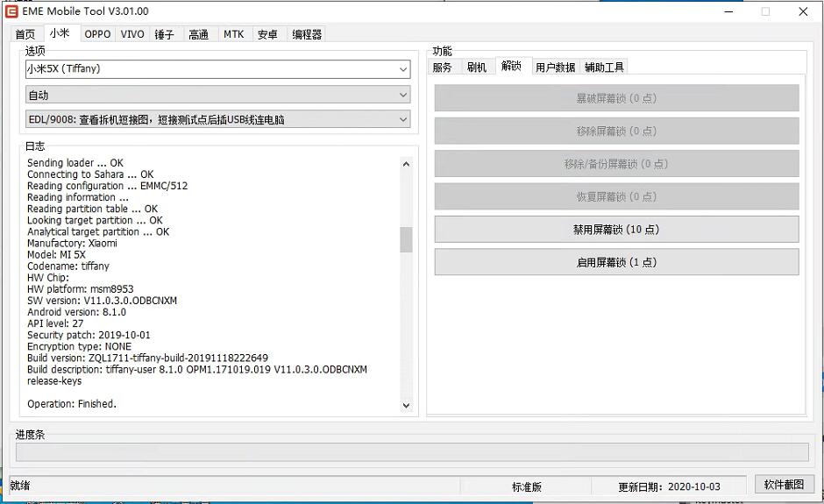Click the 禁用屏幕锁 (10 点) button

coord(616,229)
